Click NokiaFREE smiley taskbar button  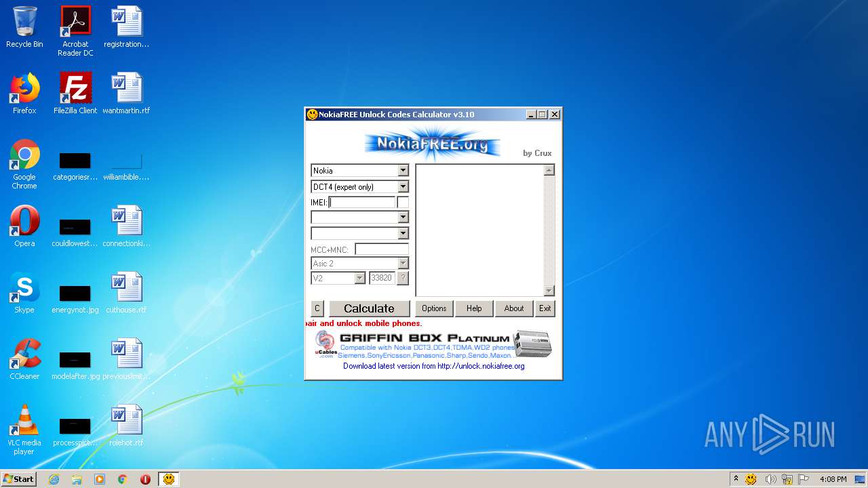(x=169, y=479)
